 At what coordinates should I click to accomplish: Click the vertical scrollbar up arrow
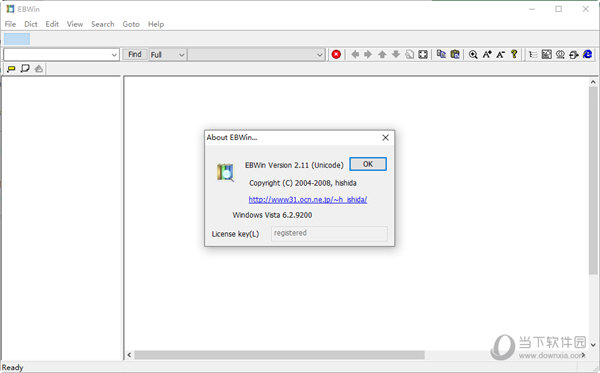tap(593, 82)
